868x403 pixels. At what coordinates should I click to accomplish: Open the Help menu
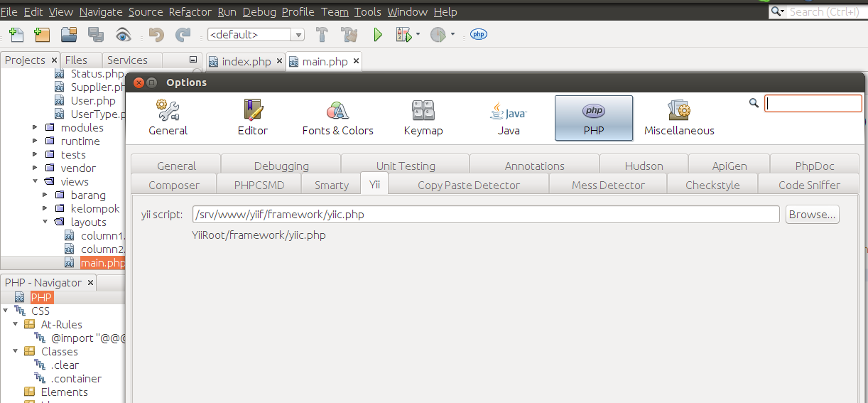pyautogui.click(x=445, y=11)
